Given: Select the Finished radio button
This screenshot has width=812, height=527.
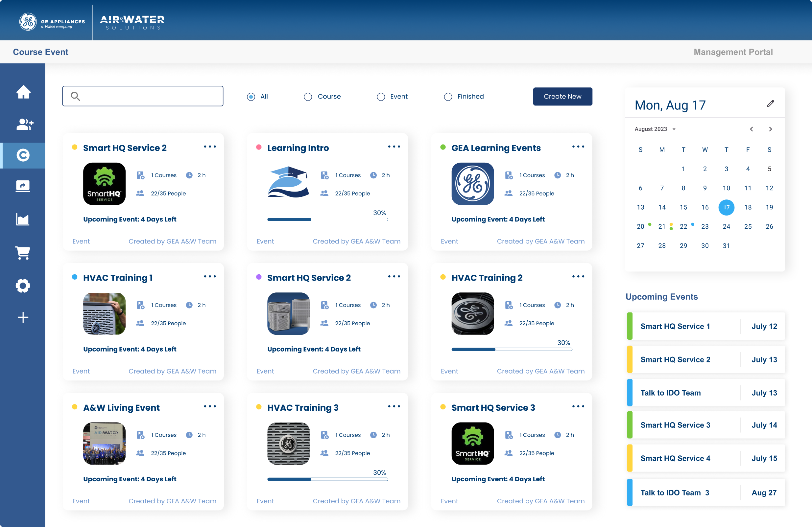Looking at the screenshot, I should 448,97.
